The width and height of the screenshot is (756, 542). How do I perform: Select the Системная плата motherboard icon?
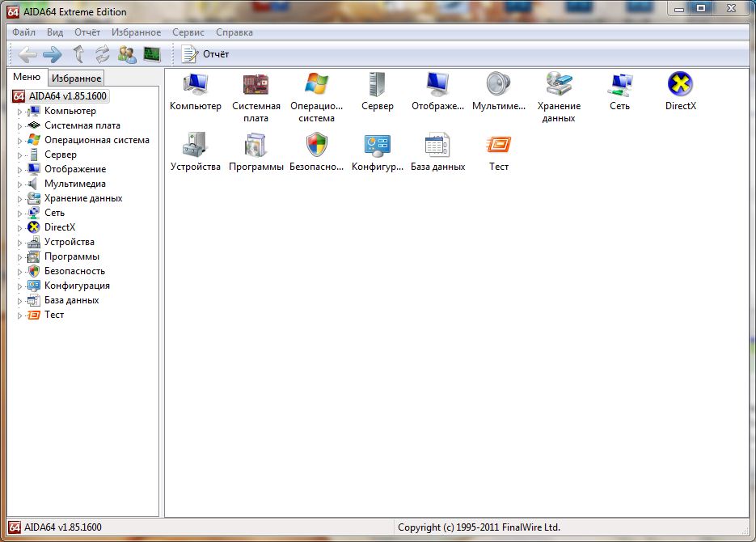click(x=256, y=85)
